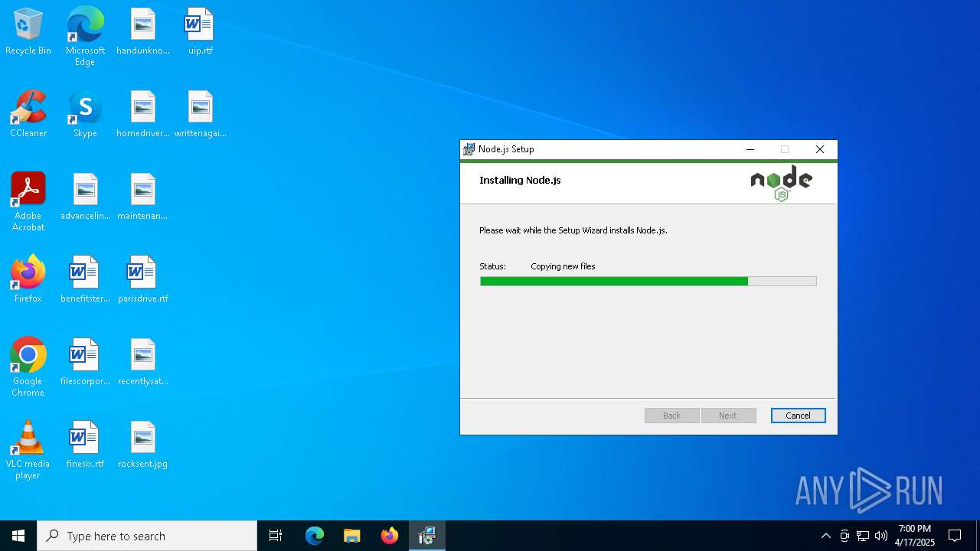Open the Recycle Bin desktop icon
The image size is (980, 551).
point(28,32)
